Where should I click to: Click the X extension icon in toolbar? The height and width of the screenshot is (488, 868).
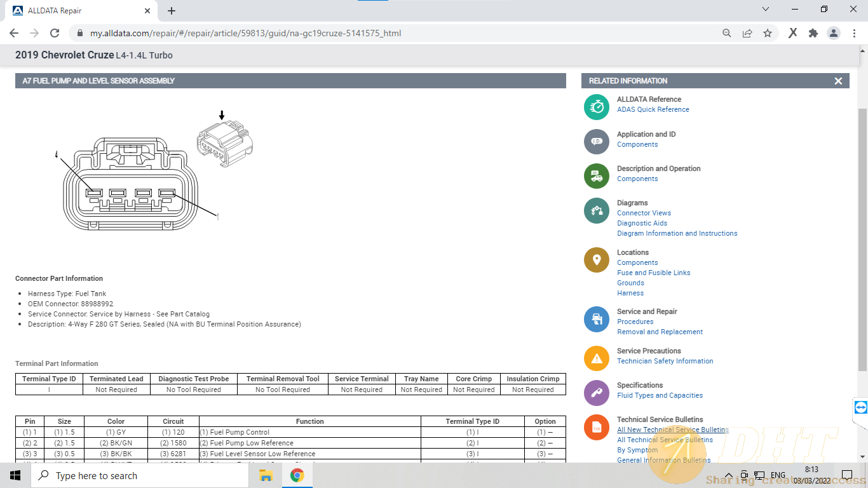point(793,33)
